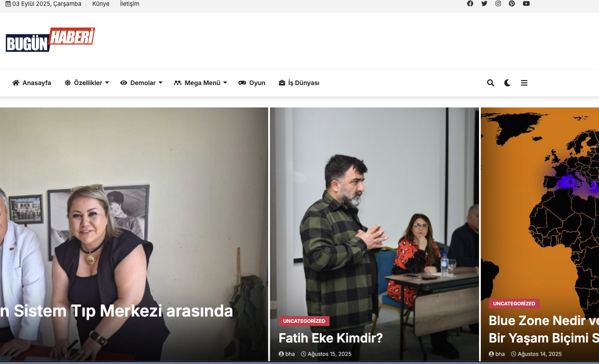Image resolution: width=599 pixels, height=364 pixels.
Task: Open the article "Fatih Eke Kimdir?"
Action: [330, 338]
